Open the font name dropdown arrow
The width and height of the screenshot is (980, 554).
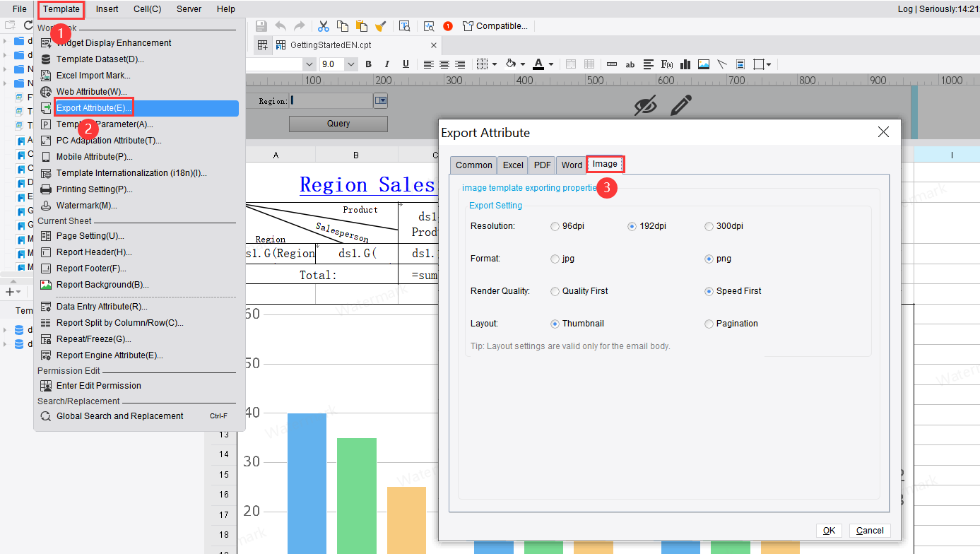tap(309, 64)
